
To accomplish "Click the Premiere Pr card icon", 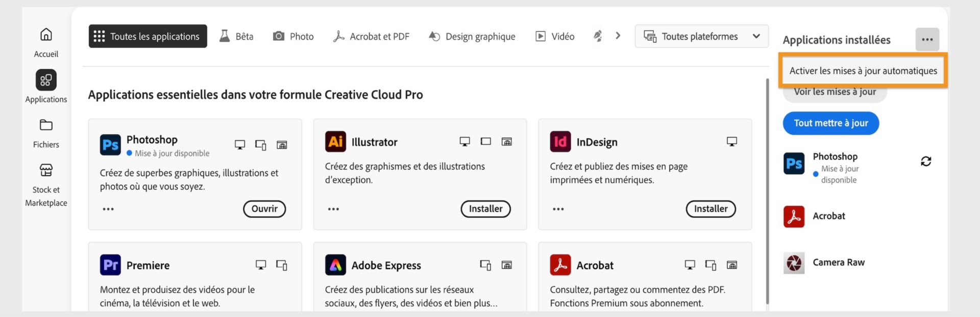I will (110, 265).
